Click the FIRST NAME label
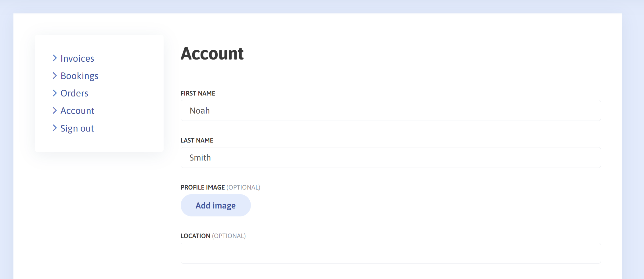The height and width of the screenshot is (279, 644). pos(198,93)
